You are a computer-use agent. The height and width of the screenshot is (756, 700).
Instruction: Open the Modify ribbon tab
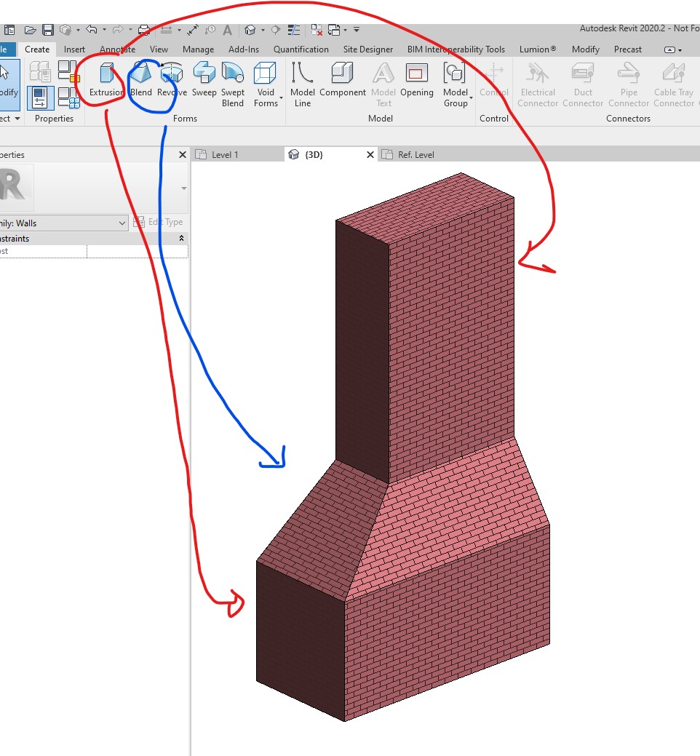(x=585, y=49)
